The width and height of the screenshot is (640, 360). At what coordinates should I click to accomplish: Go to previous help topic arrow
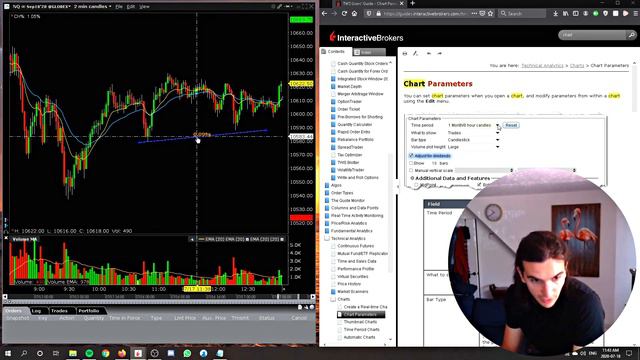[x=429, y=53]
